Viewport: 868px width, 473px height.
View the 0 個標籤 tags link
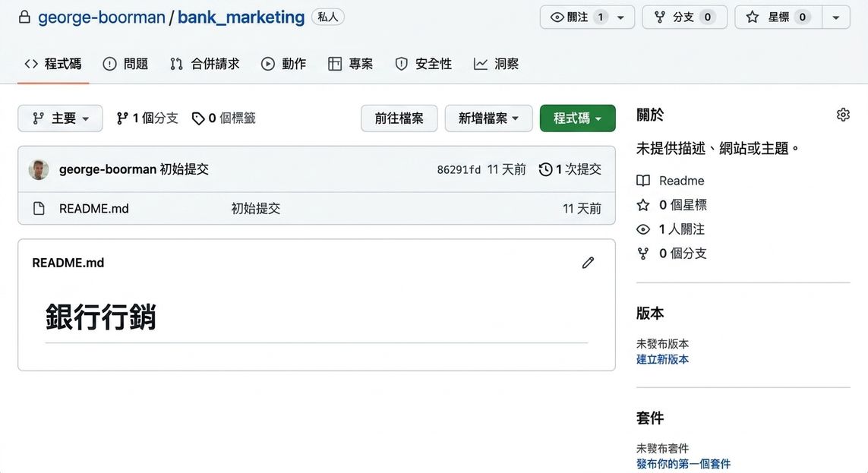[x=223, y=118]
